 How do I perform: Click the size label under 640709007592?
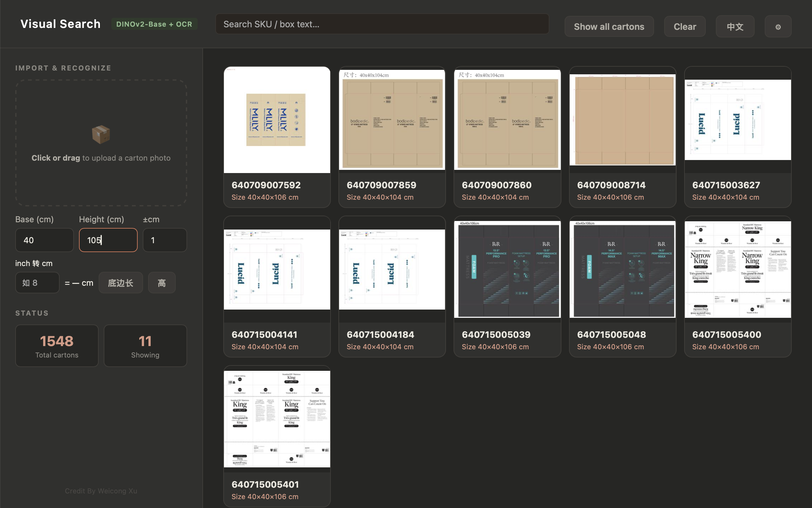tap(265, 197)
